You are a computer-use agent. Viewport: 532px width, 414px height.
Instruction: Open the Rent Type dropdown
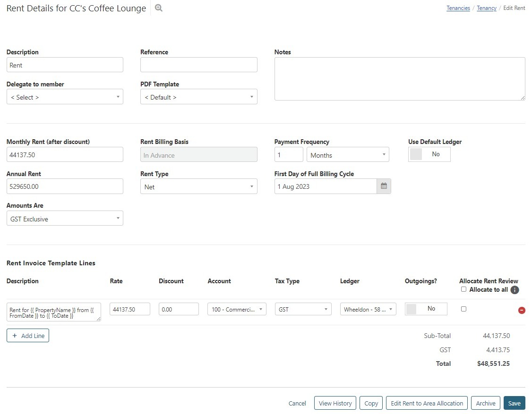(x=198, y=187)
